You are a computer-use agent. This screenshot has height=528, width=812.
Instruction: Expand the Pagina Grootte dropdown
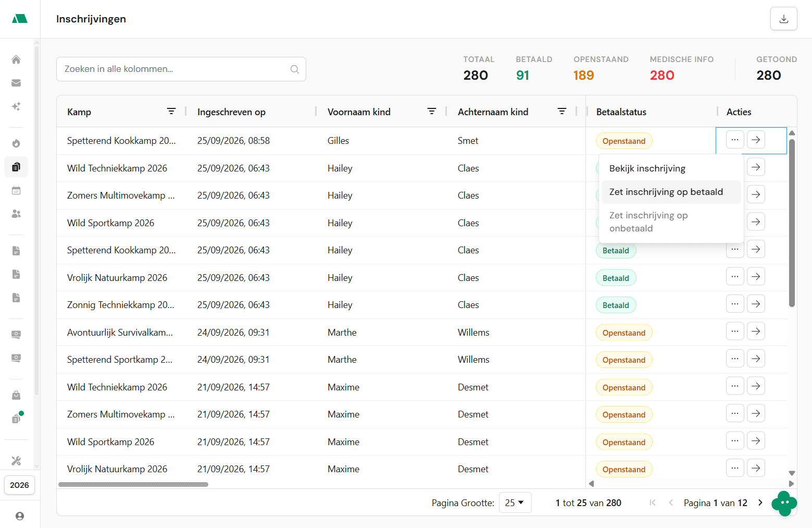click(515, 502)
